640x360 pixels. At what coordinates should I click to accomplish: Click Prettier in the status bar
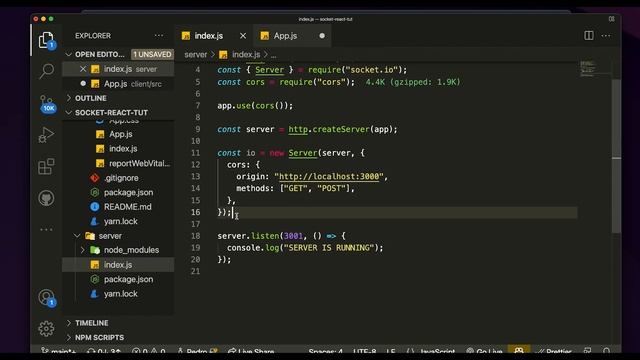554,351
